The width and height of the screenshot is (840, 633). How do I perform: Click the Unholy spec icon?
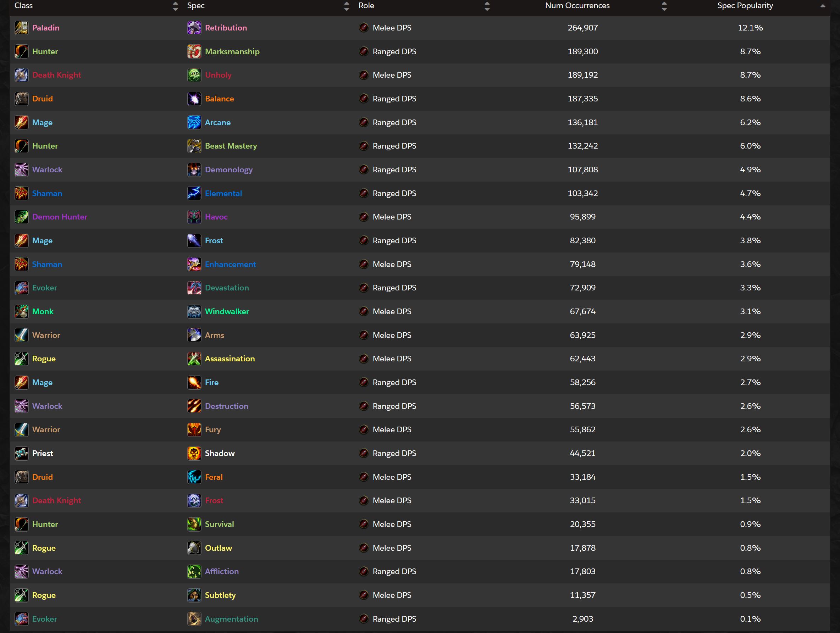click(194, 75)
